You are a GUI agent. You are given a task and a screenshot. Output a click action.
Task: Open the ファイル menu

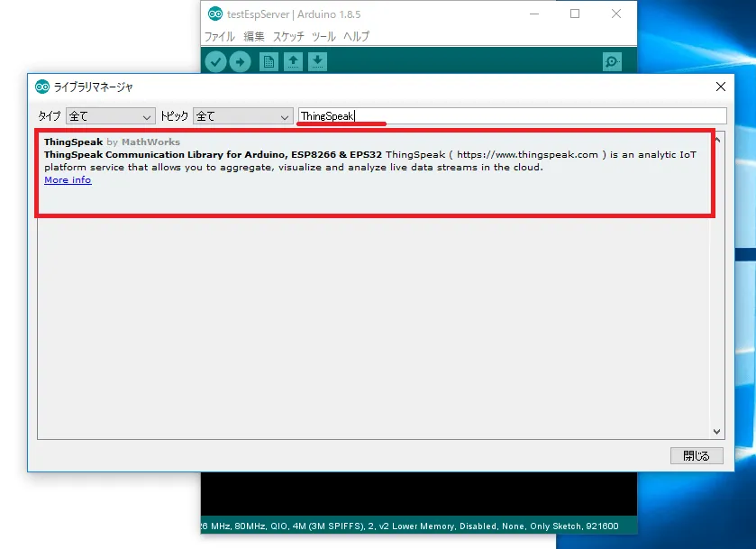219,37
